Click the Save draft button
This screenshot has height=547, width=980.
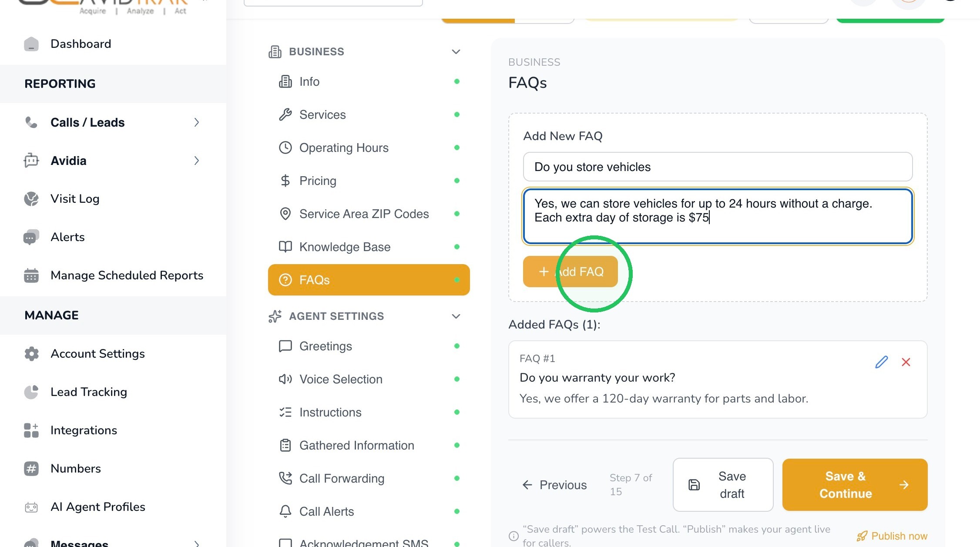pos(723,485)
